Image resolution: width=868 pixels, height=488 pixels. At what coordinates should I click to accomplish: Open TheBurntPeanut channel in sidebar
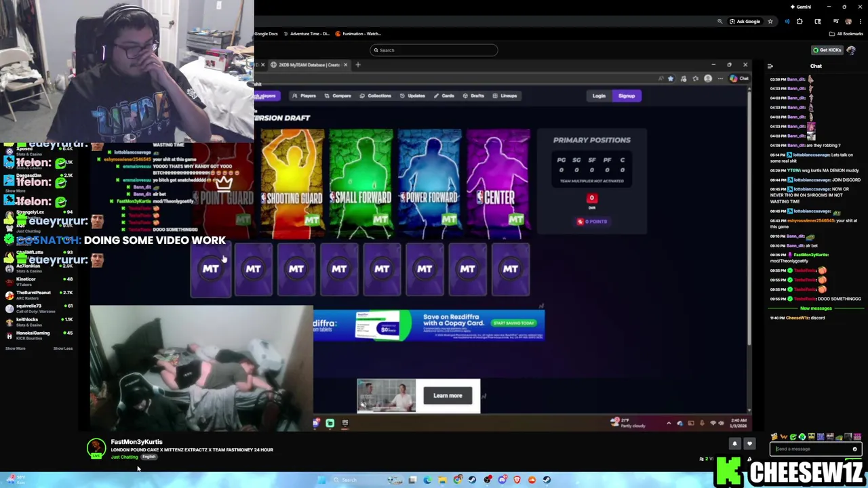coord(39,295)
